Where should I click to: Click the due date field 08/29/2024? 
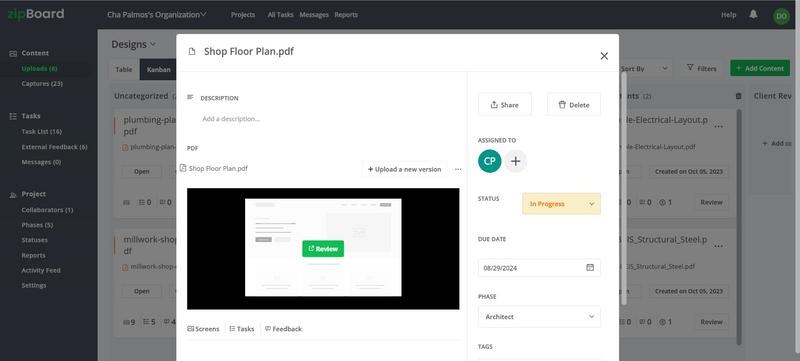(539, 268)
